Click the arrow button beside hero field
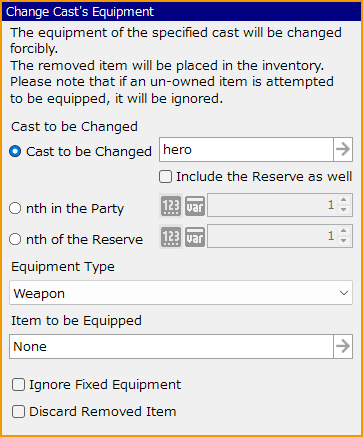 (343, 150)
